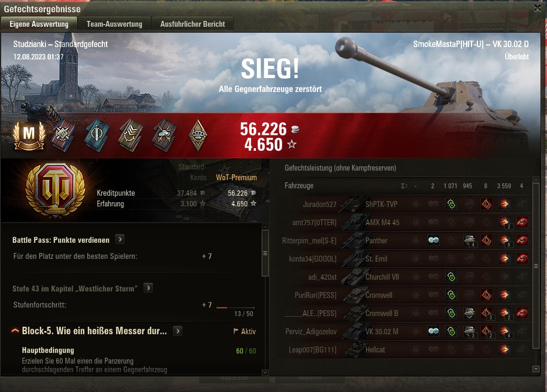This screenshot has height=392, width=547.
Task: Click player name Perviz_Adigozelov
Action: coord(311,332)
